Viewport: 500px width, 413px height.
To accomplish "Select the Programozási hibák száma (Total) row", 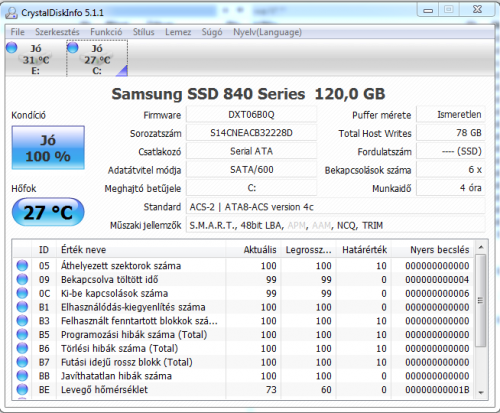I will pyautogui.click(x=243, y=334).
